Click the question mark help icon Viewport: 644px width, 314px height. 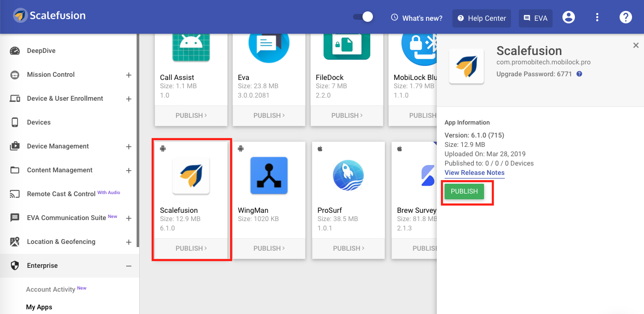pyautogui.click(x=625, y=18)
